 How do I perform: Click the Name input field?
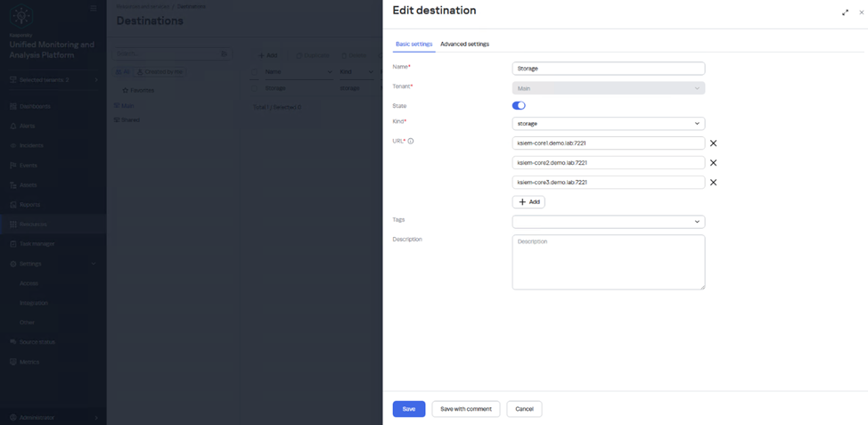[608, 69]
